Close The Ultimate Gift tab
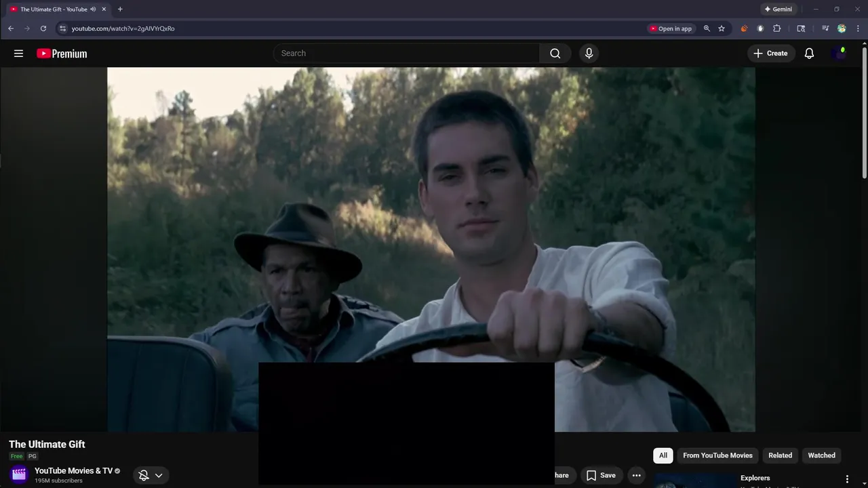Viewport: 868px width, 488px height. click(x=104, y=9)
